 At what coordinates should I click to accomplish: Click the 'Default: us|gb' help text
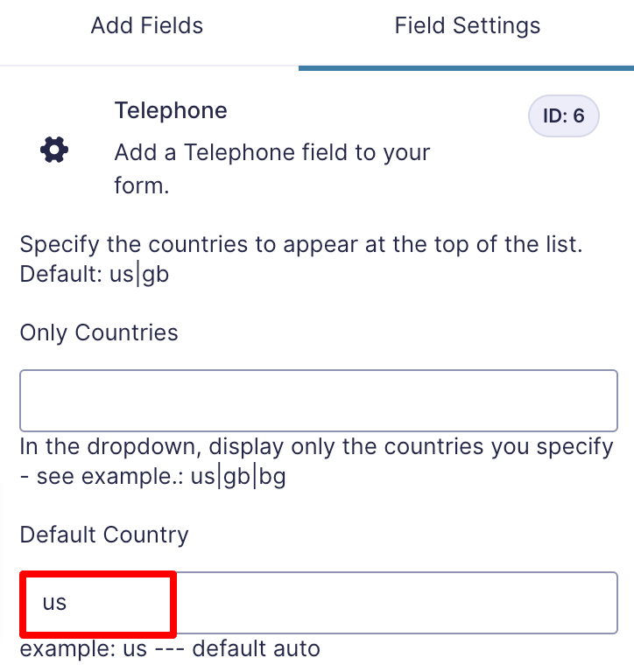[x=95, y=274]
